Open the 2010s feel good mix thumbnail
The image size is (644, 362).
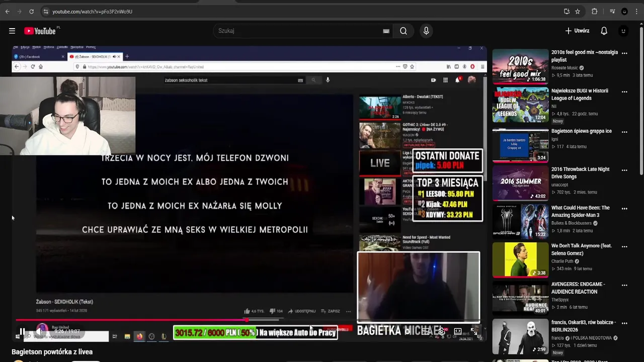pos(520,65)
